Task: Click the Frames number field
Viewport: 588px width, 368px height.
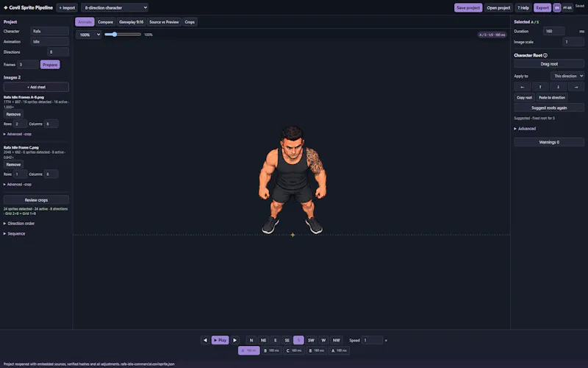Action: 28,65
